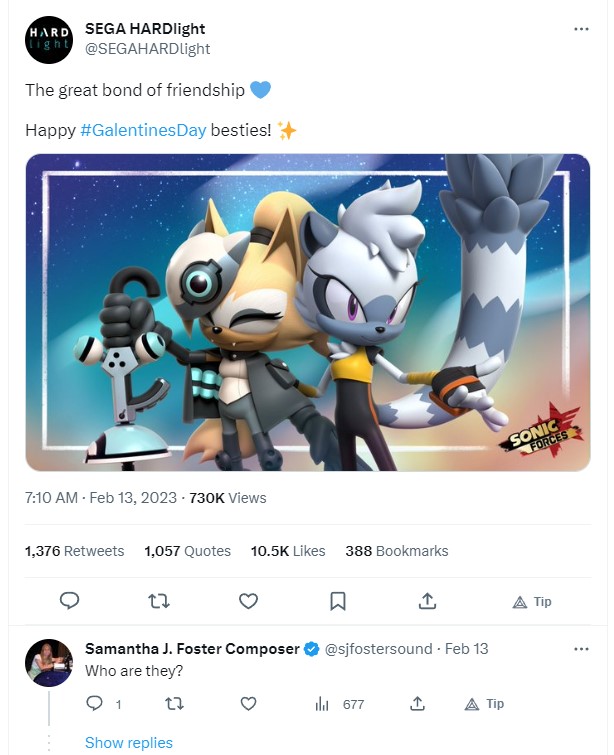Viewport: 614px width, 755px height.
Task: Bookmark the SEGA HARDlight tweet
Action: tap(338, 601)
